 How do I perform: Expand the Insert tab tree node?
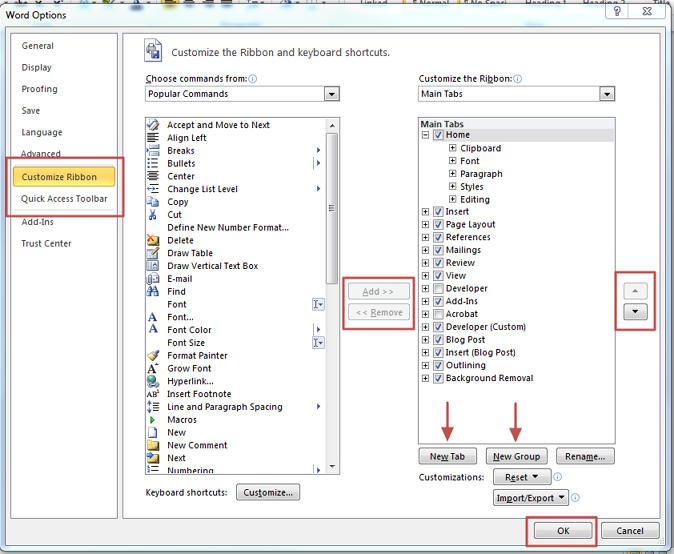click(426, 212)
